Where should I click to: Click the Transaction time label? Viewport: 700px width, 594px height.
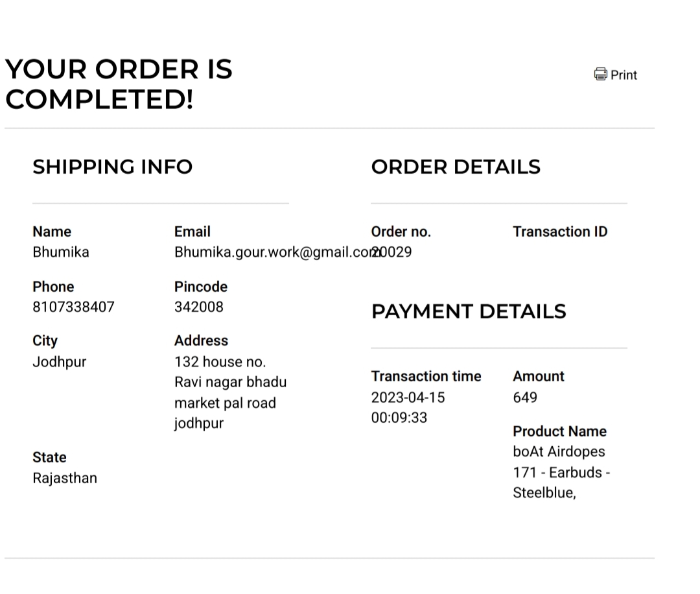[426, 376]
